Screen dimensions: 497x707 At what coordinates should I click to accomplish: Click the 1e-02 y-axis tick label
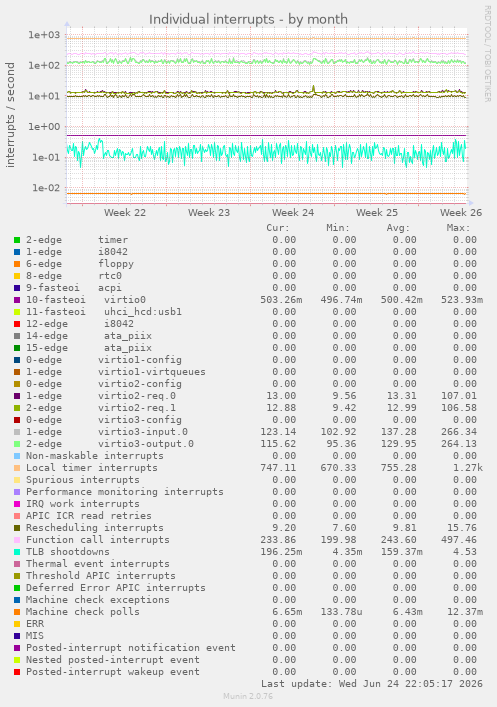46,188
